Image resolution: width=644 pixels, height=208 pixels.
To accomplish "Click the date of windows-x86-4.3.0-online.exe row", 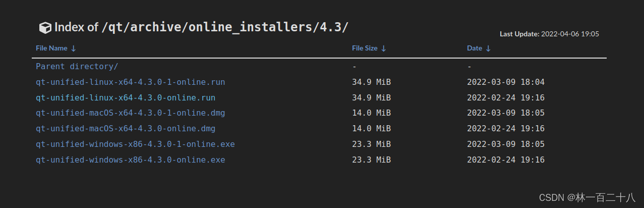I will [x=506, y=160].
